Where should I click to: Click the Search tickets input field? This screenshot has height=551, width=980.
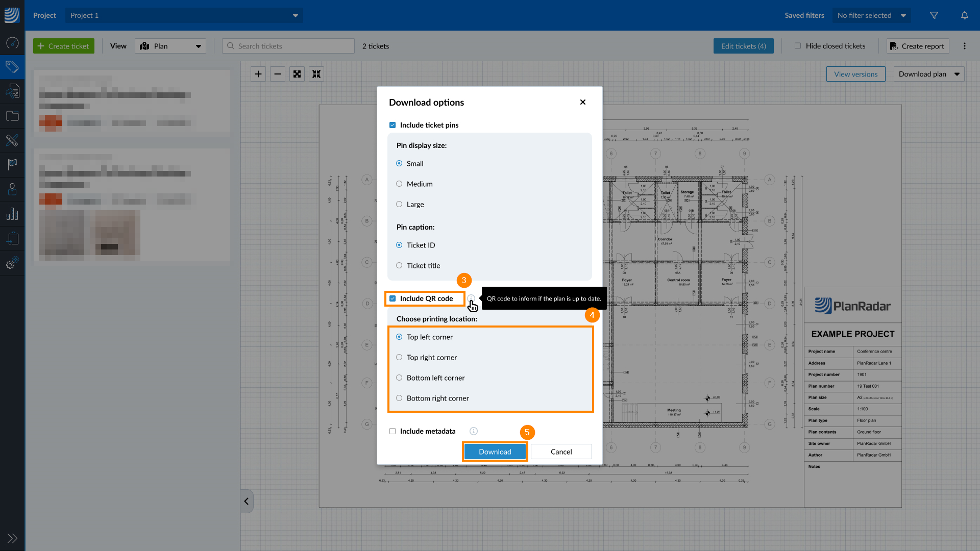[x=288, y=46]
